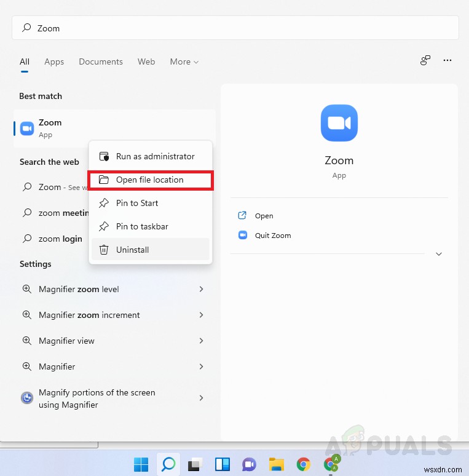
Task: Click the large Zoom logo in preview pane
Action: coord(339,123)
